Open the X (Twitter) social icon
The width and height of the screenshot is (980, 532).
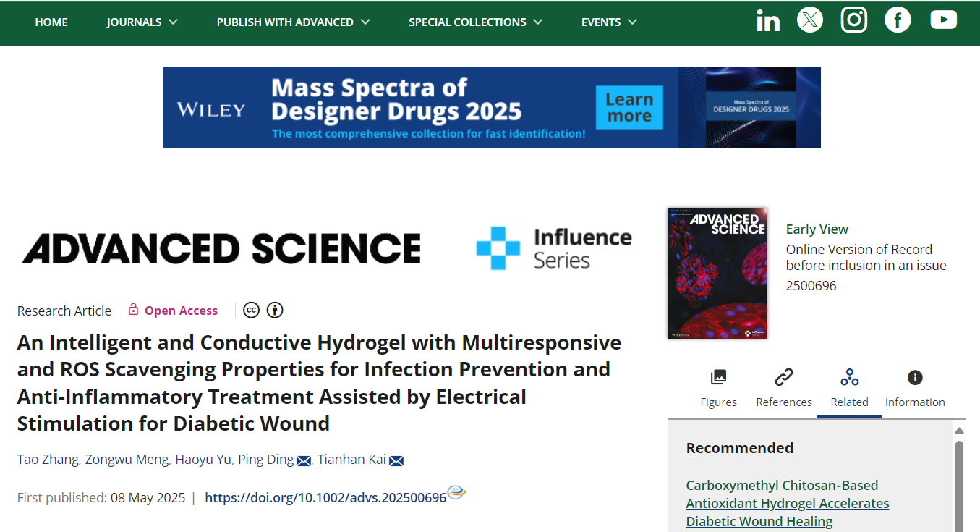[x=810, y=20]
